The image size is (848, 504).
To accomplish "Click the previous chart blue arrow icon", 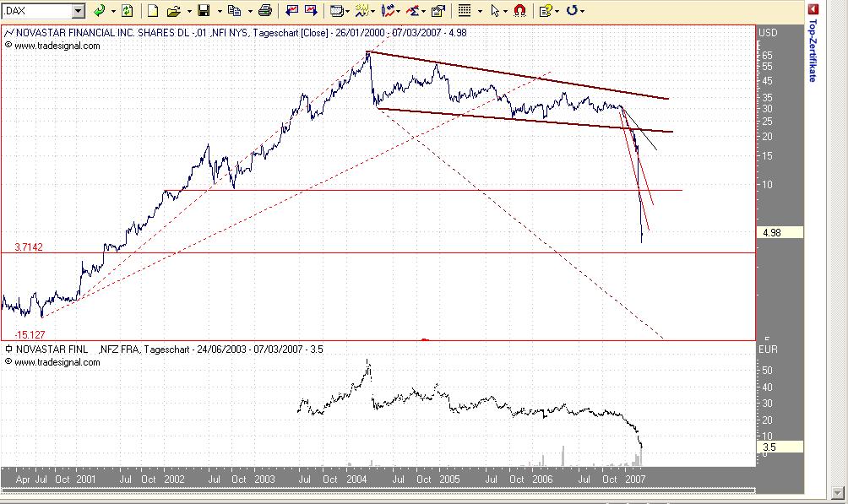I will coord(292,10).
